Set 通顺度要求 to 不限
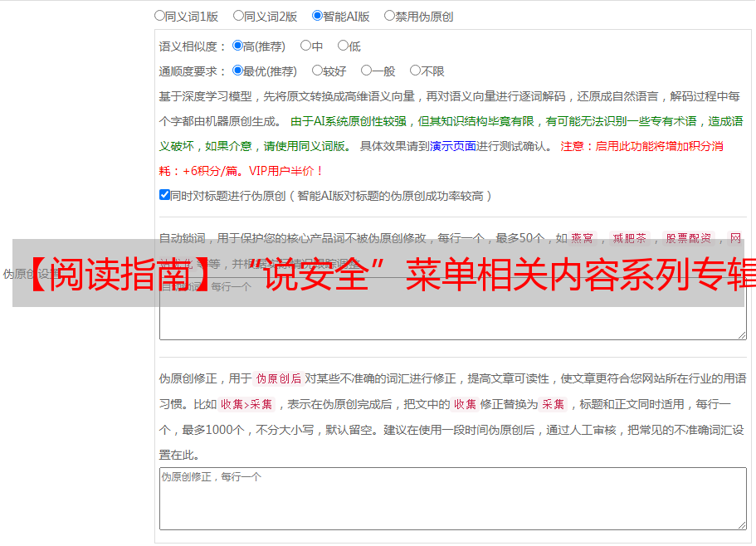The width and height of the screenshot is (756, 546). [415, 71]
